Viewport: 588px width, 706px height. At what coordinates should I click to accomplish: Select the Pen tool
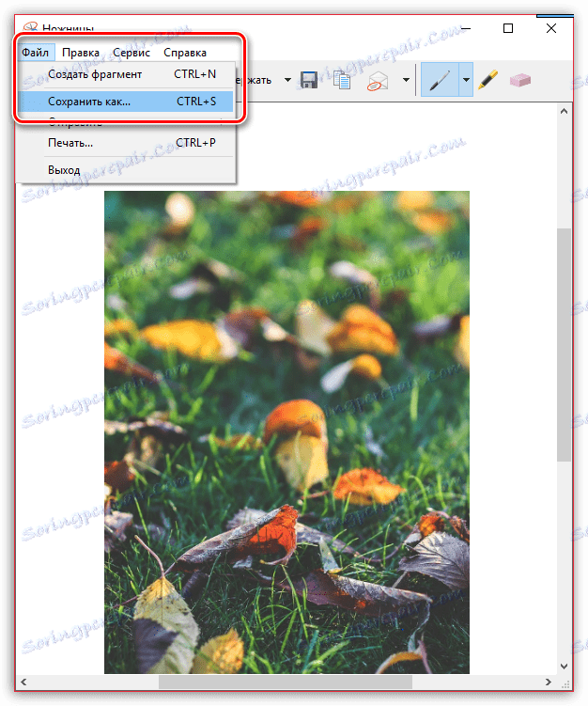(x=440, y=80)
